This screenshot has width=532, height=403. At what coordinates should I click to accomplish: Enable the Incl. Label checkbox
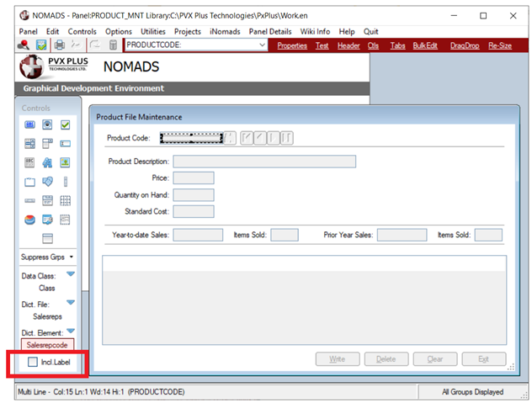pyautogui.click(x=32, y=362)
